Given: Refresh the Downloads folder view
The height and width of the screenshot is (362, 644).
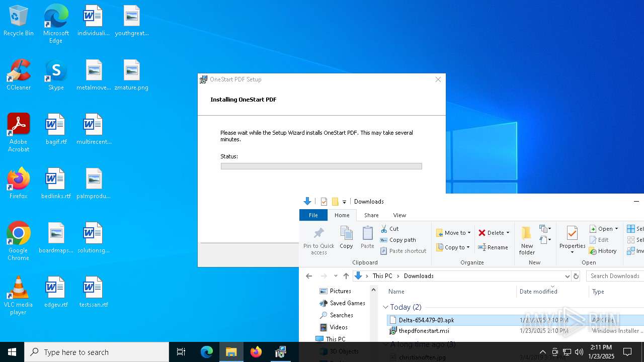Looking at the screenshot, I should (x=576, y=276).
